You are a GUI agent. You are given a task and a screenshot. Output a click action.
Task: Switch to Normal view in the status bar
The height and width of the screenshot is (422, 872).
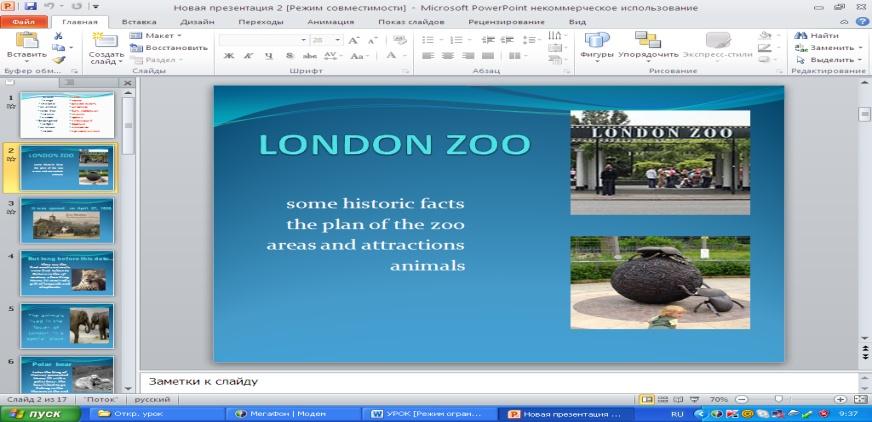pyautogui.click(x=647, y=399)
